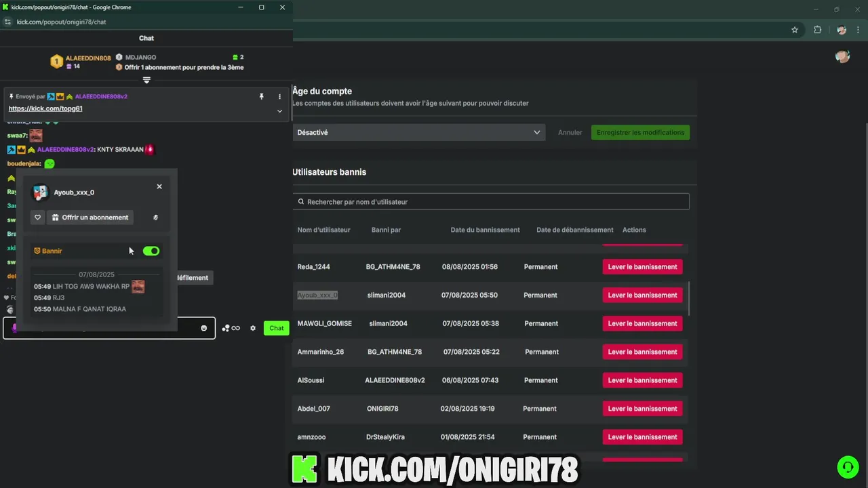Expand the pinned message chevron
This screenshot has height=488, width=868.
pyautogui.click(x=279, y=111)
